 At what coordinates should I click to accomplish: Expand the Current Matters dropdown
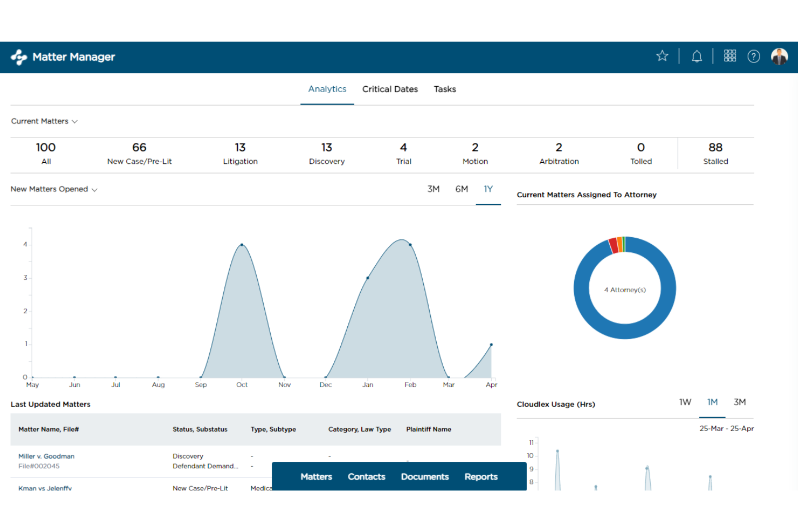[44, 121]
